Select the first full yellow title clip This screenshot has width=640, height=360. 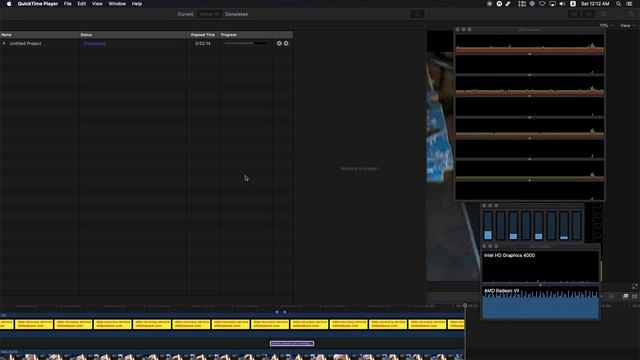click(x=34, y=324)
